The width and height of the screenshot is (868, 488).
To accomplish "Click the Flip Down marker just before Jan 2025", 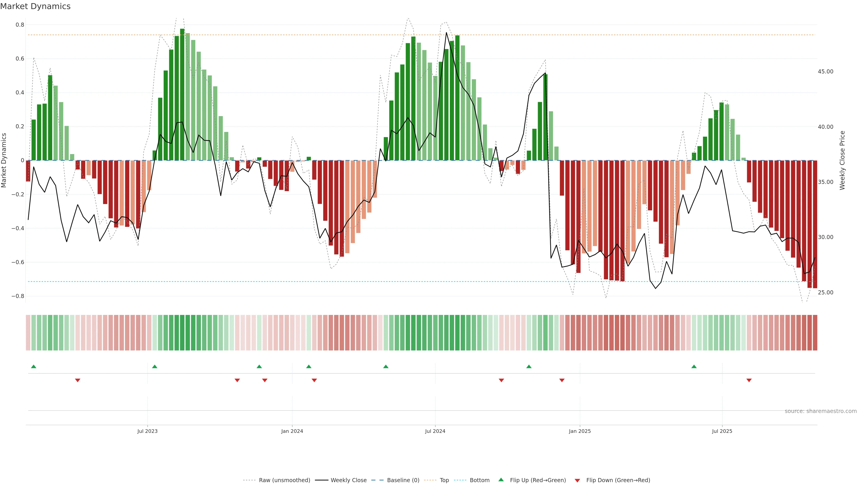I will pos(562,380).
